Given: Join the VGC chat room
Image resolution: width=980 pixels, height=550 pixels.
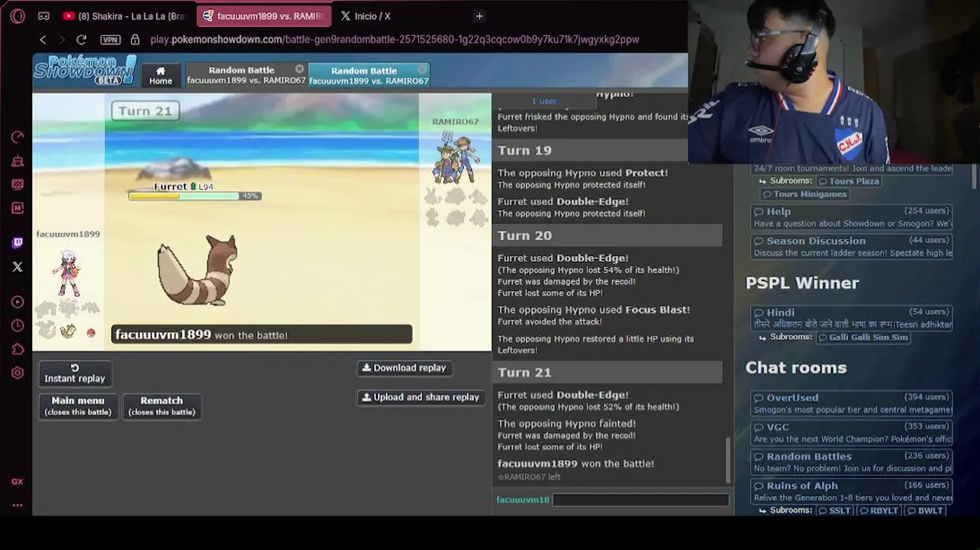Looking at the screenshot, I should 852,432.
